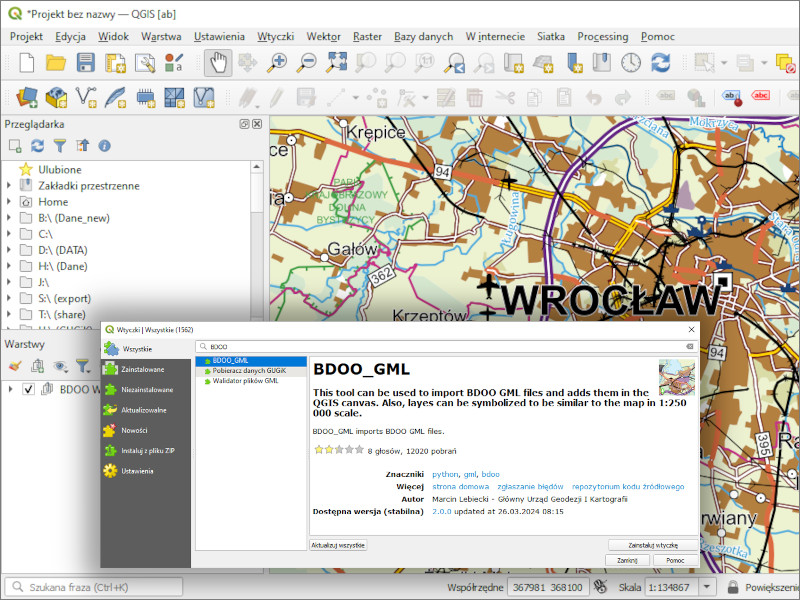Open plugin manager Ustawienia tab
The image size is (800, 600).
(145, 471)
